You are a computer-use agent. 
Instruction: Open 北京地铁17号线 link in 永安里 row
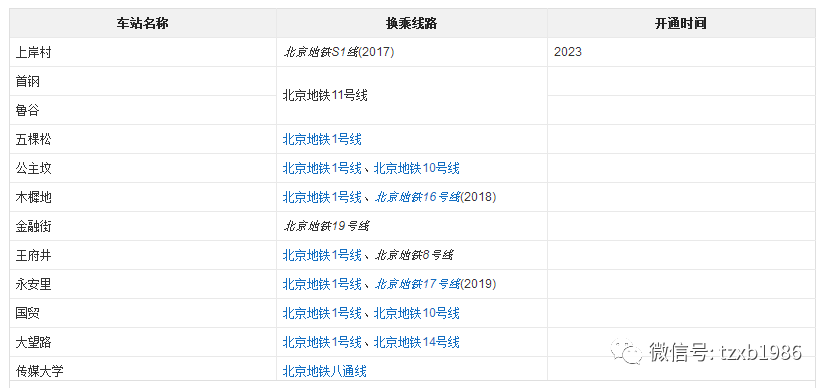[417, 285]
